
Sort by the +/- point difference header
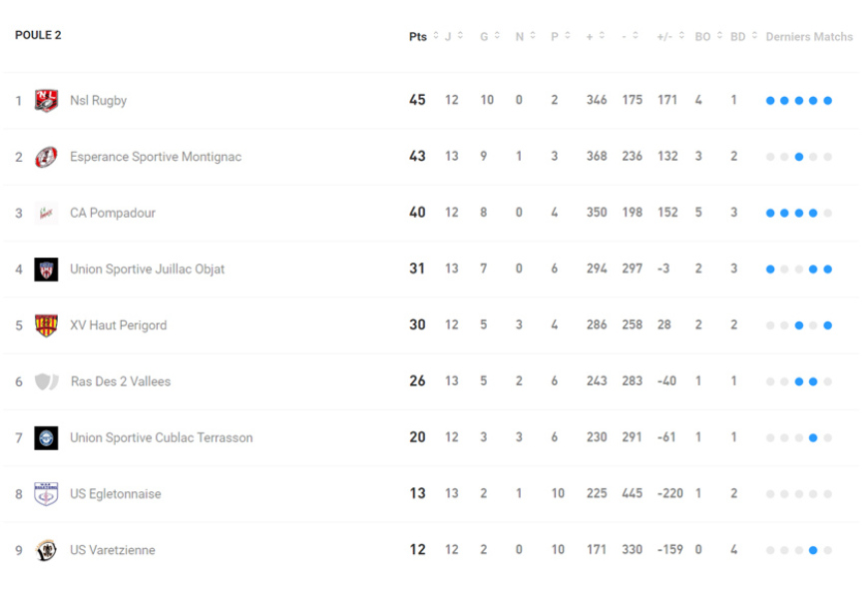(x=666, y=37)
